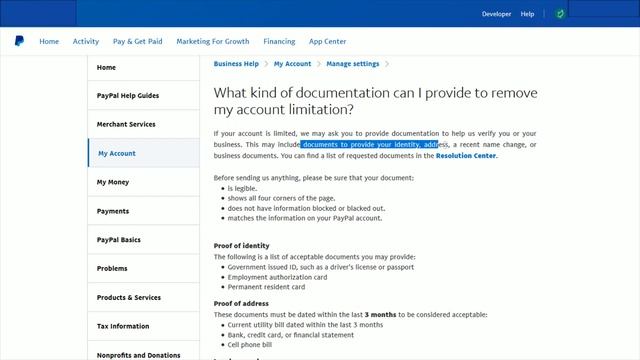640x360 pixels.
Task: Click chevron after My Account breadcrumb
Action: 319,64
